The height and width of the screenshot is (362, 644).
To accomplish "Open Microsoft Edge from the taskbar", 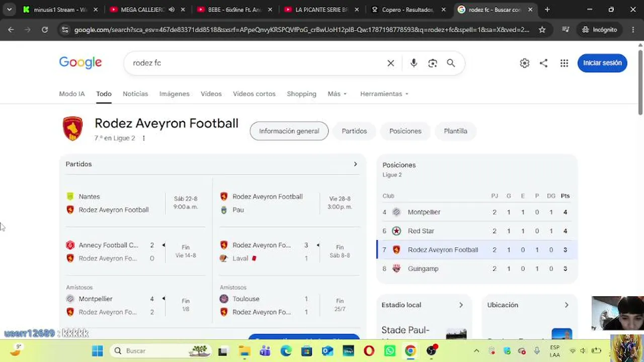I will 286,350.
